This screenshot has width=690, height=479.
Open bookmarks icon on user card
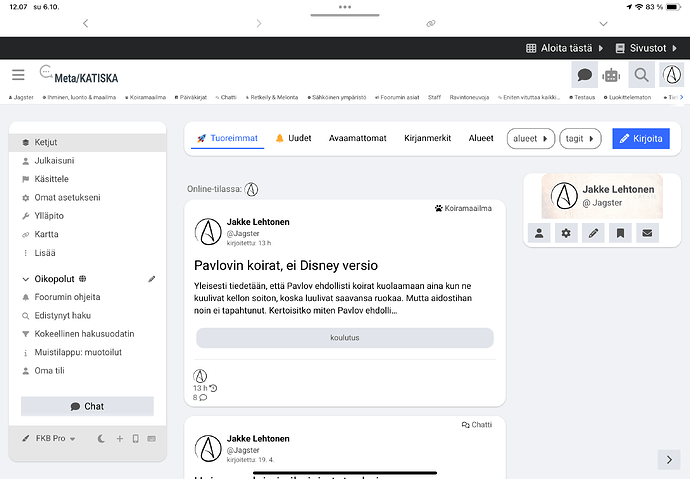620,233
